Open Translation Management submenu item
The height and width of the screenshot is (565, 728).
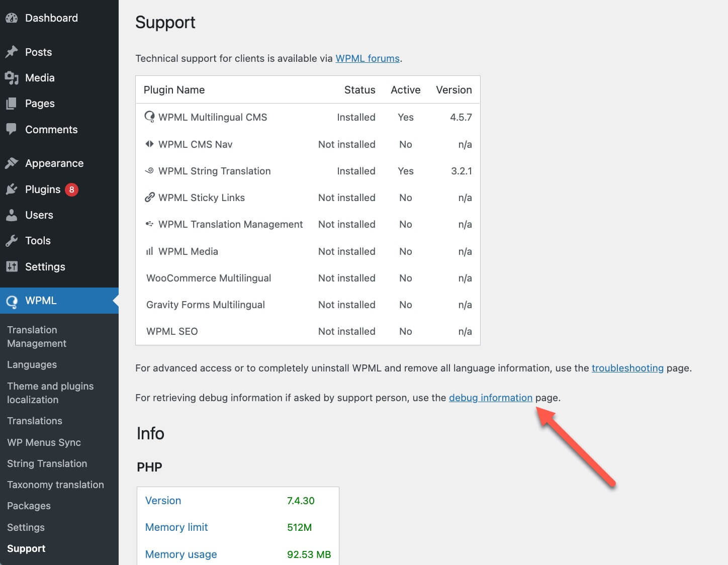tap(37, 337)
